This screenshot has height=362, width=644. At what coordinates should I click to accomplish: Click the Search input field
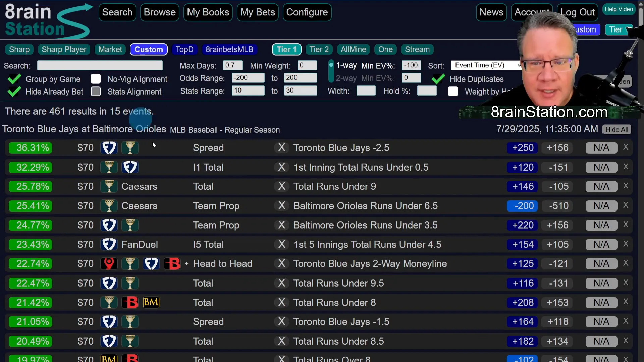[x=100, y=65]
